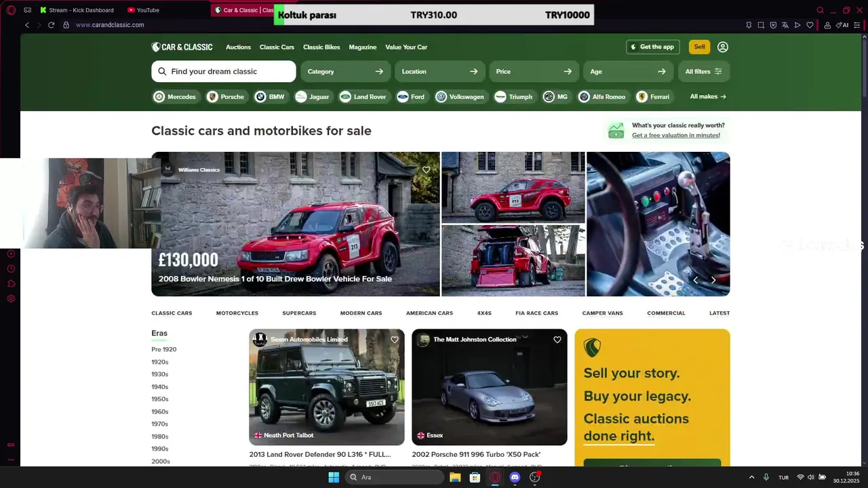Viewport: 868px width, 488px height.
Task: Click the Find your dream classic search field
Action: click(x=224, y=71)
